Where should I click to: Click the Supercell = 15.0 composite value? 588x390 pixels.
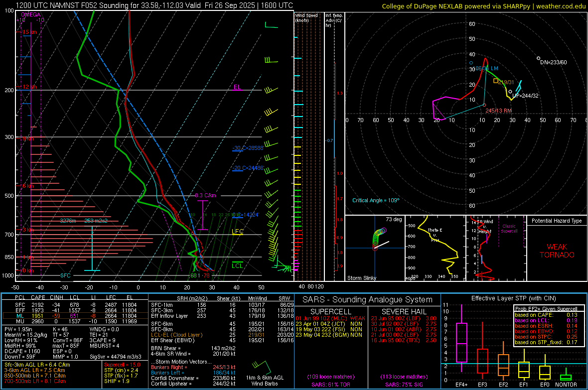pyautogui.click(x=122, y=365)
